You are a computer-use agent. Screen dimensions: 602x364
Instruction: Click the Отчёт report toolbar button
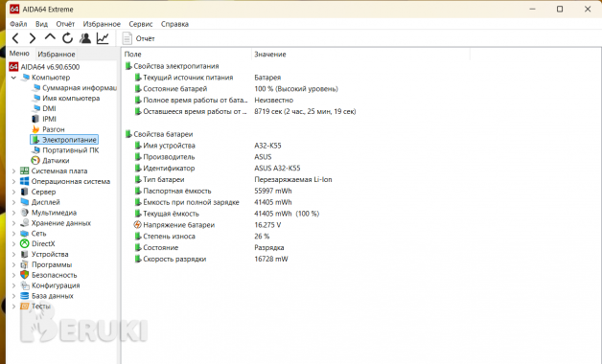click(139, 38)
